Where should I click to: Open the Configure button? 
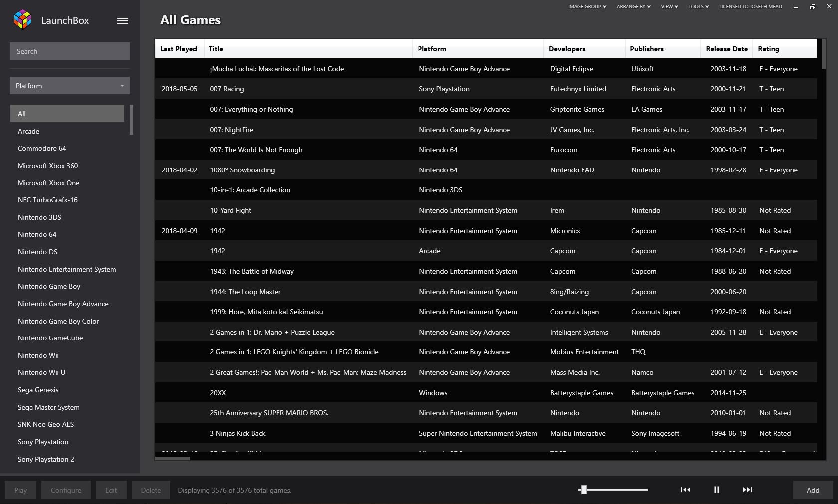66,490
